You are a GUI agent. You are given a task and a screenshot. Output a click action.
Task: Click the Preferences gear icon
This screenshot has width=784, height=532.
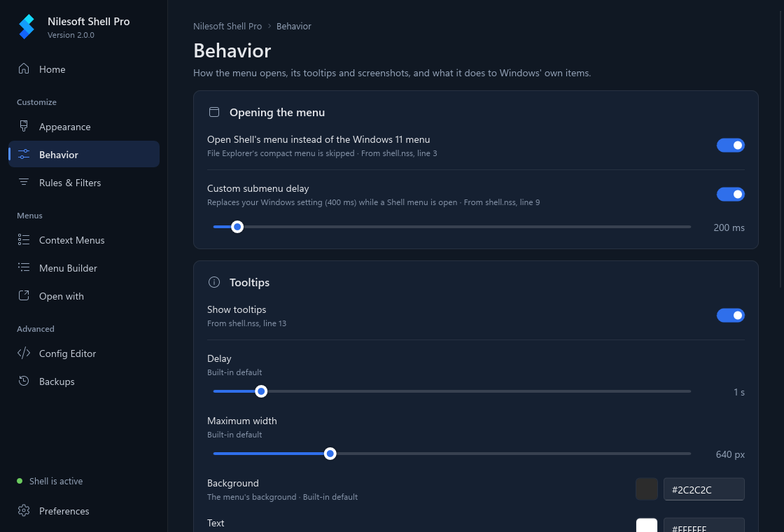(24, 510)
